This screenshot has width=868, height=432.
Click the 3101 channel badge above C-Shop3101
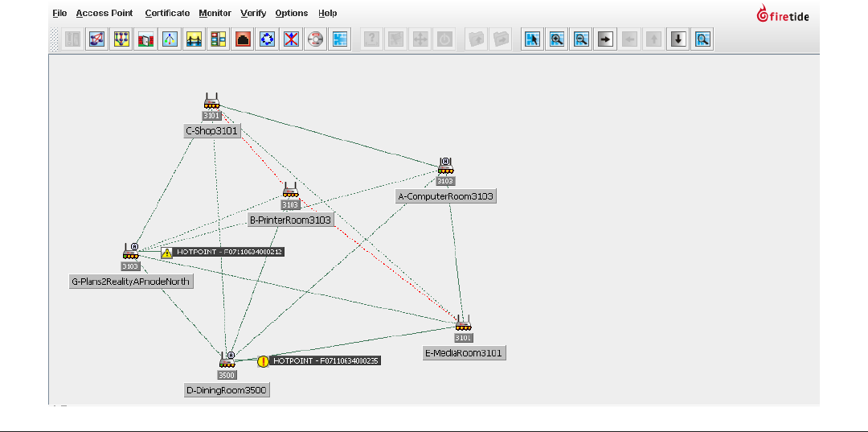[x=212, y=116]
